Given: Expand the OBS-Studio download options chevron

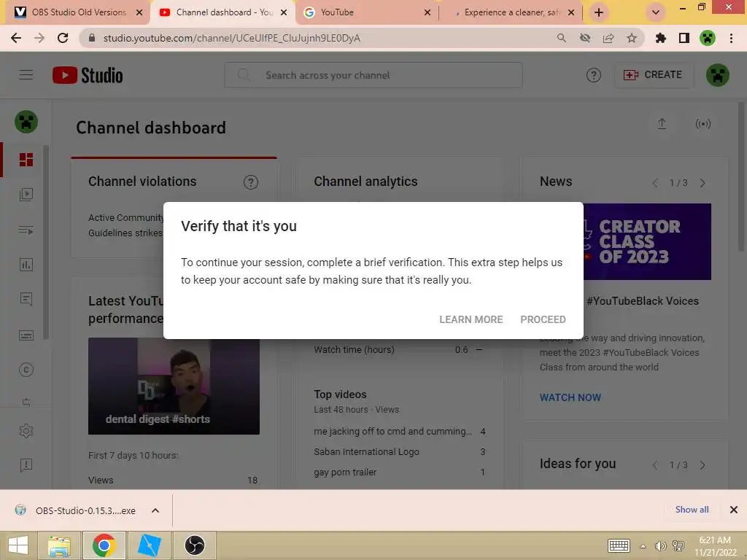Looking at the screenshot, I should pyautogui.click(x=155, y=510).
